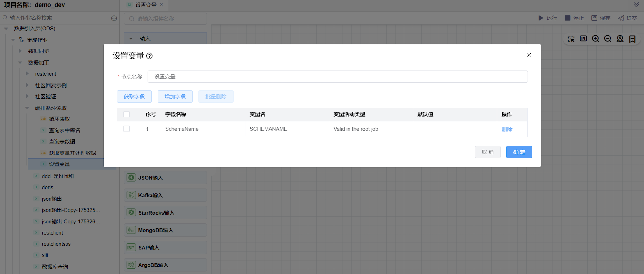Click the 运行 play icon in top toolbar
The width and height of the screenshot is (644, 274).
point(541,18)
